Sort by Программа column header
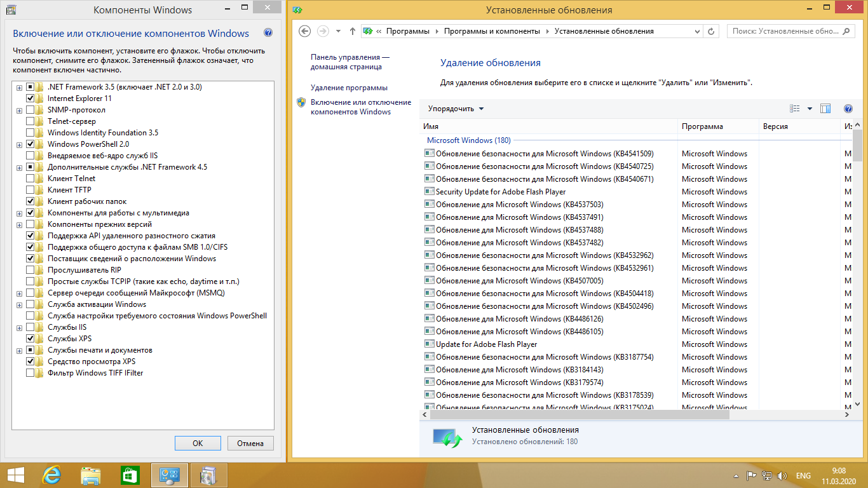 point(719,126)
